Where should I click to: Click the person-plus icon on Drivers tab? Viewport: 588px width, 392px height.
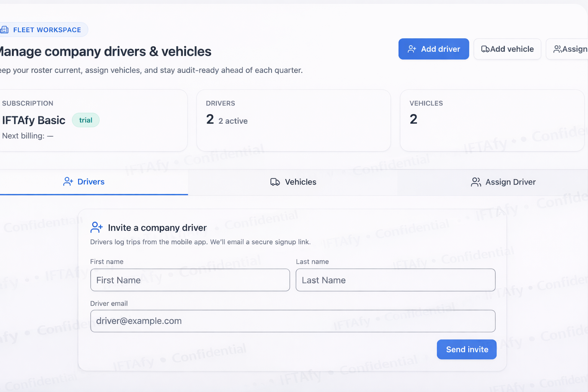[68, 181]
